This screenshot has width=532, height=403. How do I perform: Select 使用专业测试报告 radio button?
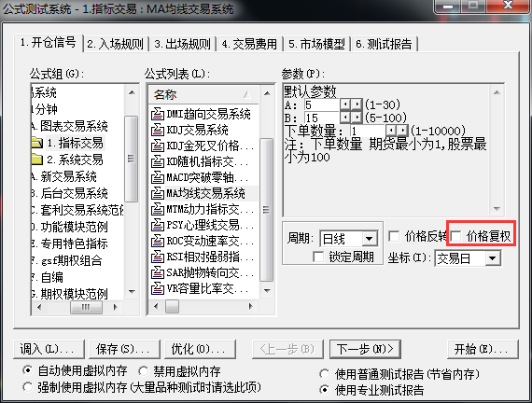click(325, 390)
